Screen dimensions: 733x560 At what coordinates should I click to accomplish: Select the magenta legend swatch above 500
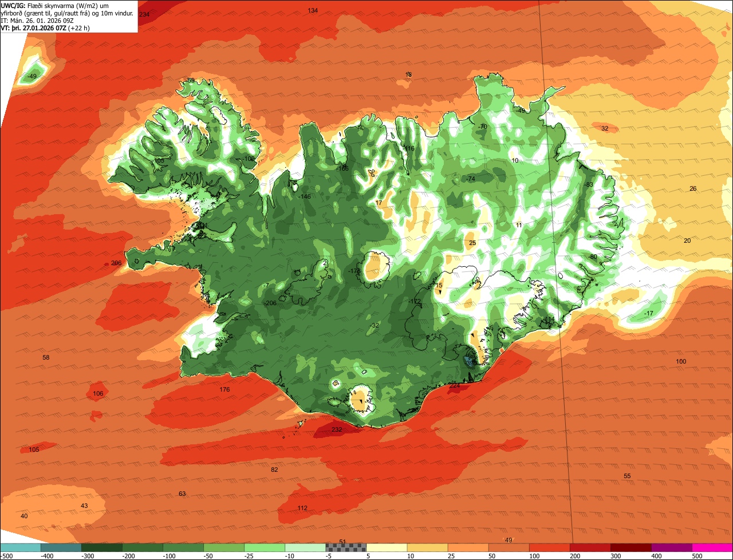tap(712, 547)
